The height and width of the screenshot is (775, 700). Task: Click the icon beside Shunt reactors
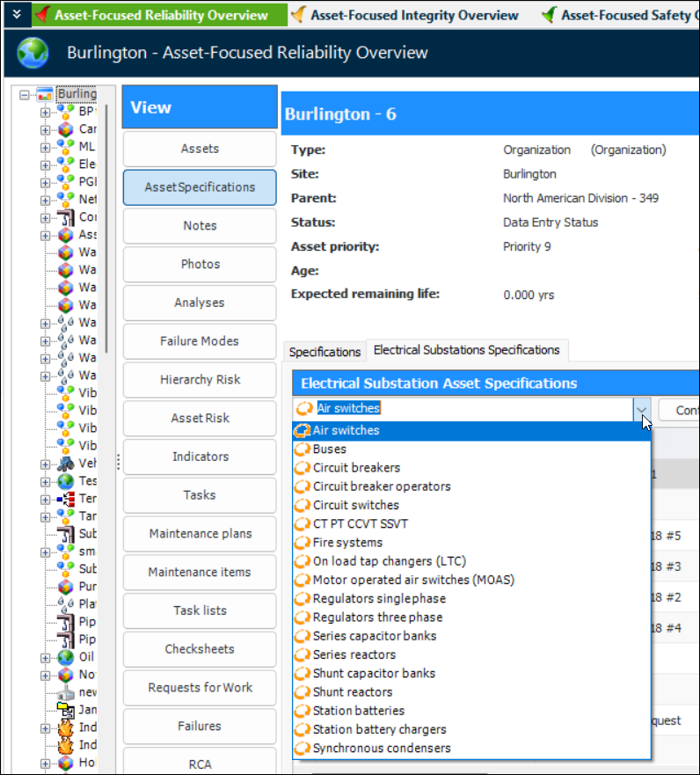click(x=303, y=692)
